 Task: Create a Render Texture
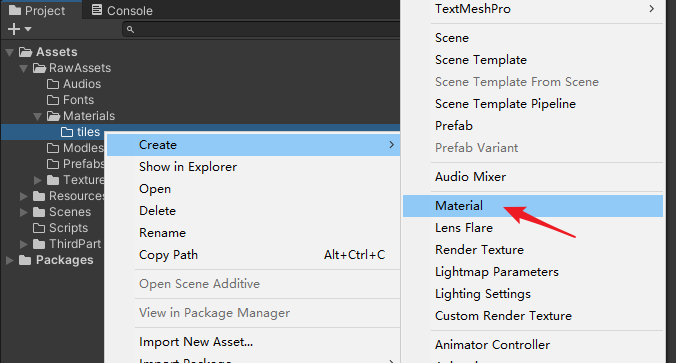click(x=533, y=250)
